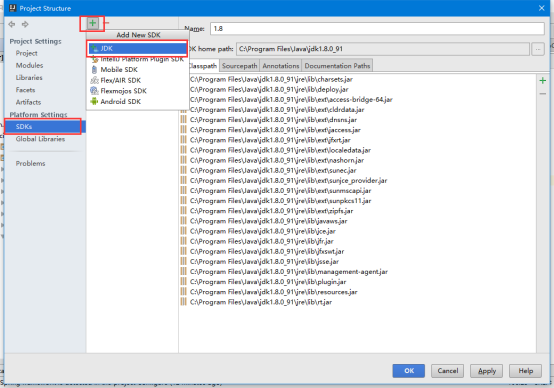The image size is (554, 388).
Task: Close the Project Structure dialog
Action: (x=541, y=8)
